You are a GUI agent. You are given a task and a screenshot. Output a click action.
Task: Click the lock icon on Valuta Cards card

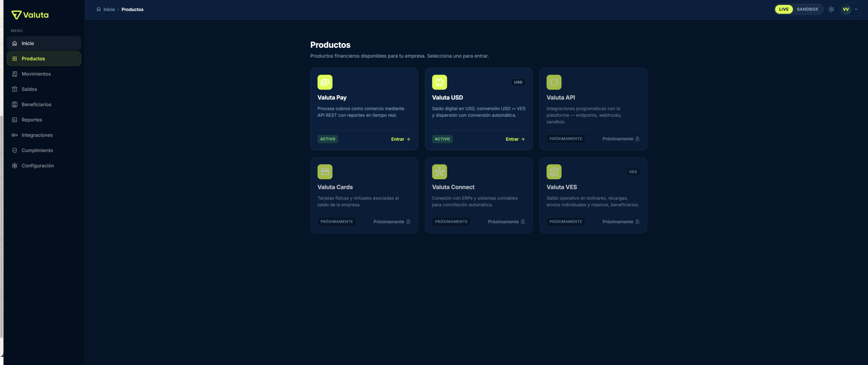(x=408, y=222)
